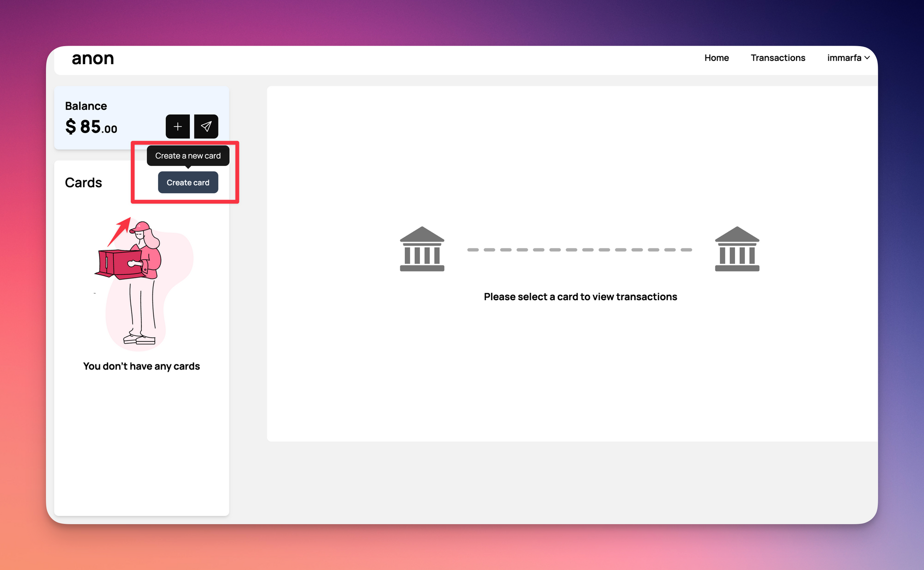Go to the Home page
924x570 pixels.
(x=717, y=58)
